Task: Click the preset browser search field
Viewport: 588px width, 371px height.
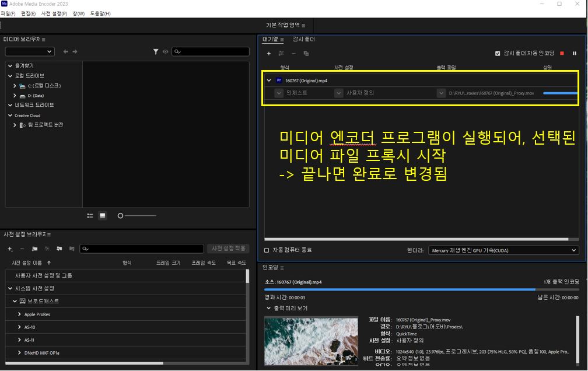Action: tap(142, 249)
